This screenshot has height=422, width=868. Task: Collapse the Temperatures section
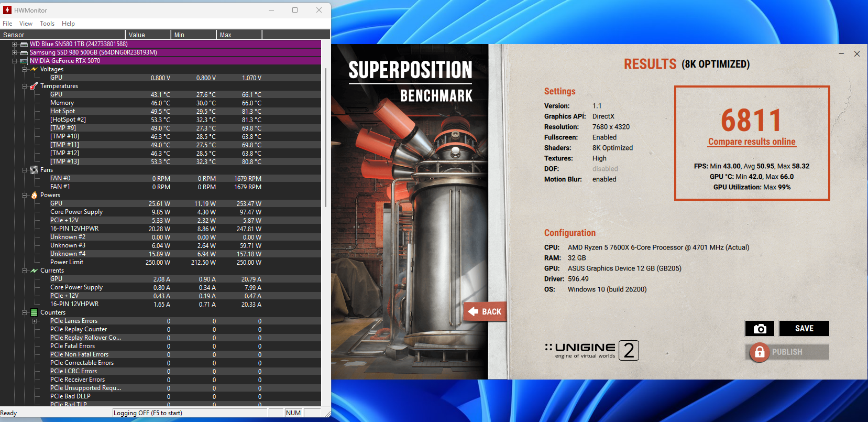[x=24, y=86]
